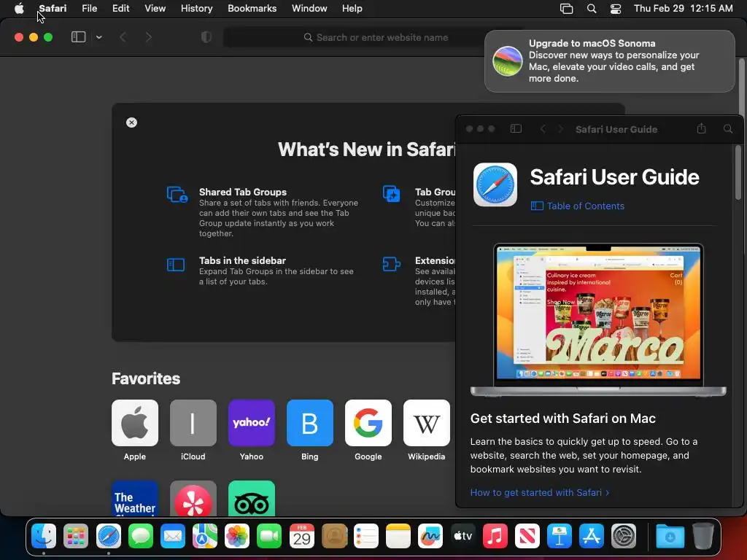
Task: Open the Upgrade to macOS Sonoma notification
Action: (x=609, y=61)
